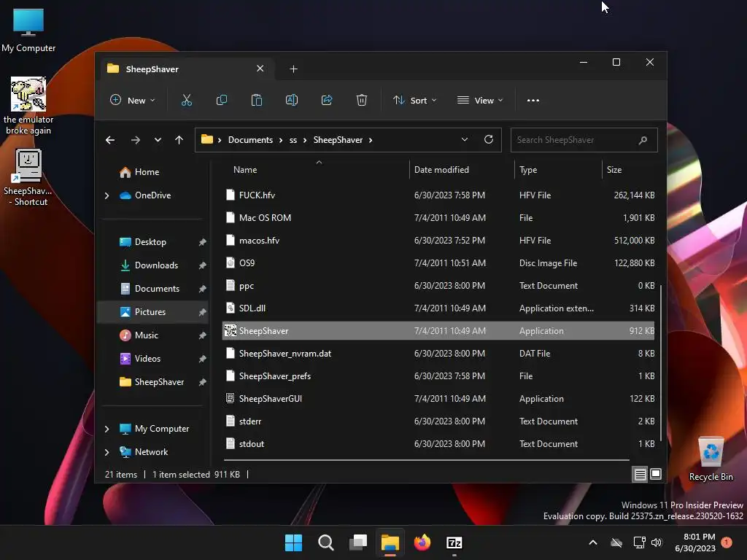Click the Cut scissors icon in toolbar
747x560 pixels.
[x=186, y=100]
